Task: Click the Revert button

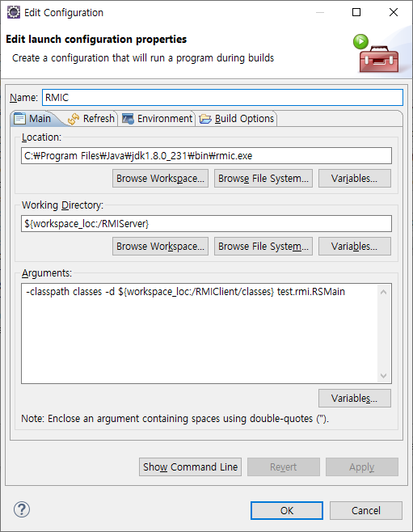Action: point(284,467)
